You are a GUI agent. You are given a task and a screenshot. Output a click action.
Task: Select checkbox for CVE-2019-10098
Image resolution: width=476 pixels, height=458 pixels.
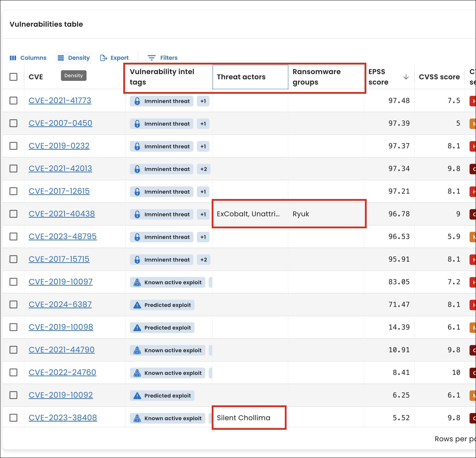(x=13, y=327)
